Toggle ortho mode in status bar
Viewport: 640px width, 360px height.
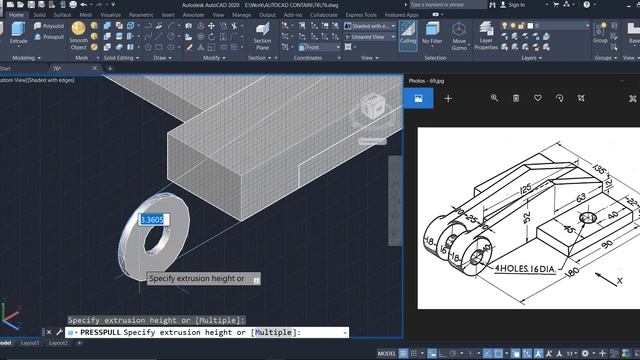pos(442,353)
